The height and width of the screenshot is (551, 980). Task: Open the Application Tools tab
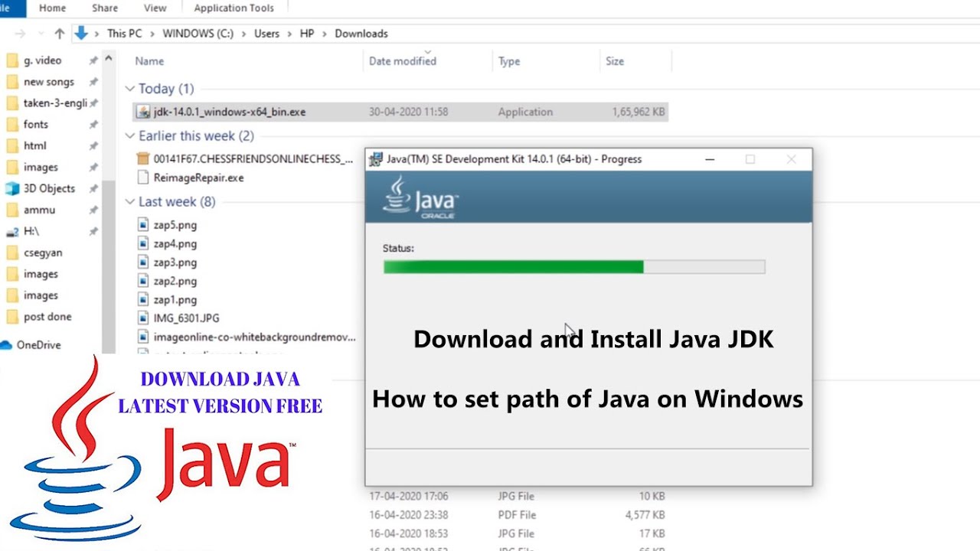coord(234,8)
